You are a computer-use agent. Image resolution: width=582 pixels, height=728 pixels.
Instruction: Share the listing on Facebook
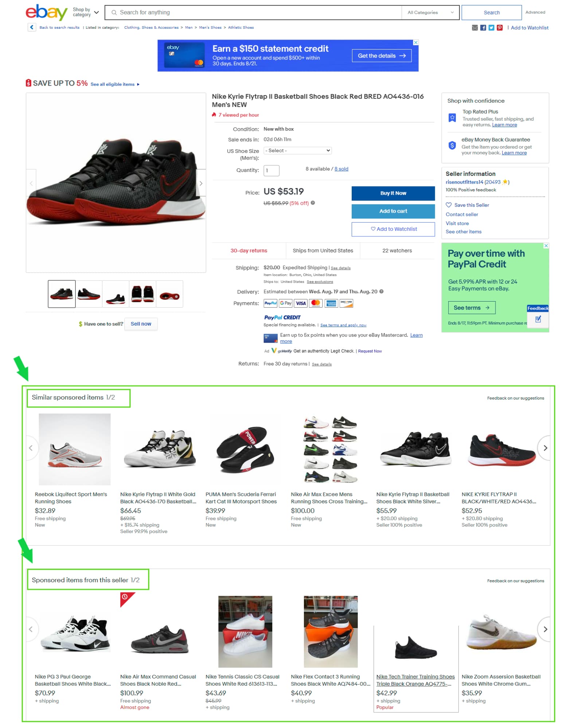(483, 28)
